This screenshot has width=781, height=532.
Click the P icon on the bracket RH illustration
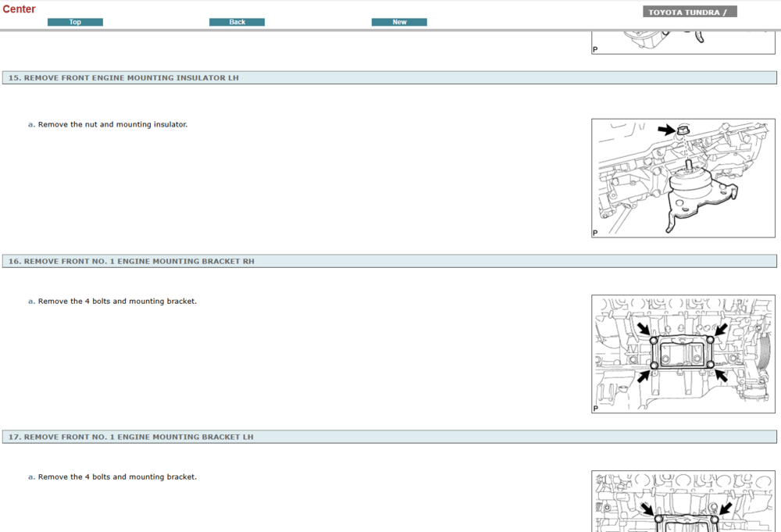pyautogui.click(x=595, y=409)
